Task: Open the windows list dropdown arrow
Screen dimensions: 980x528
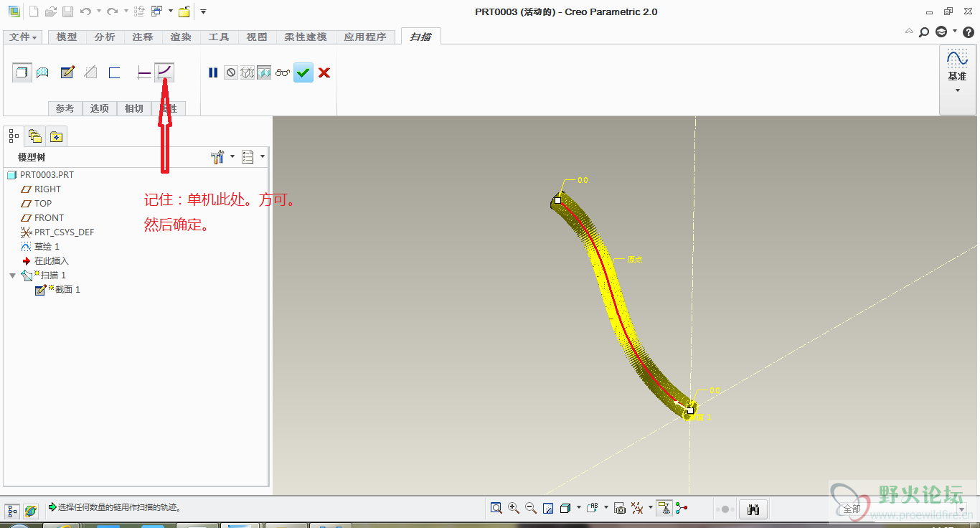Action: [170, 11]
